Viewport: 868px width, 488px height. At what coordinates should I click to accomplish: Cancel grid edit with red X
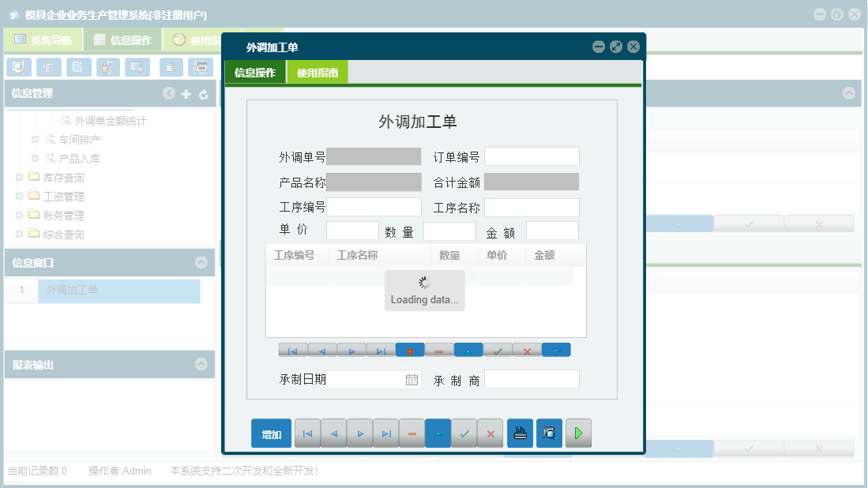click(527, 351)
